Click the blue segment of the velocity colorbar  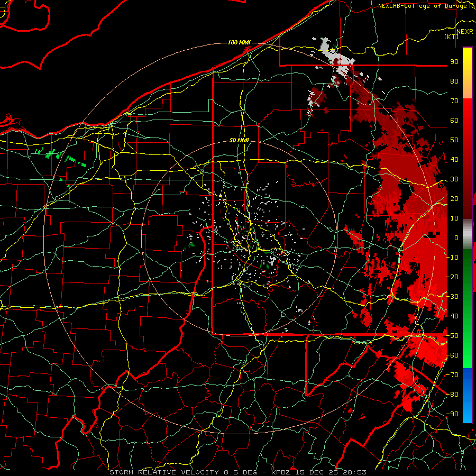click(467, 395)
